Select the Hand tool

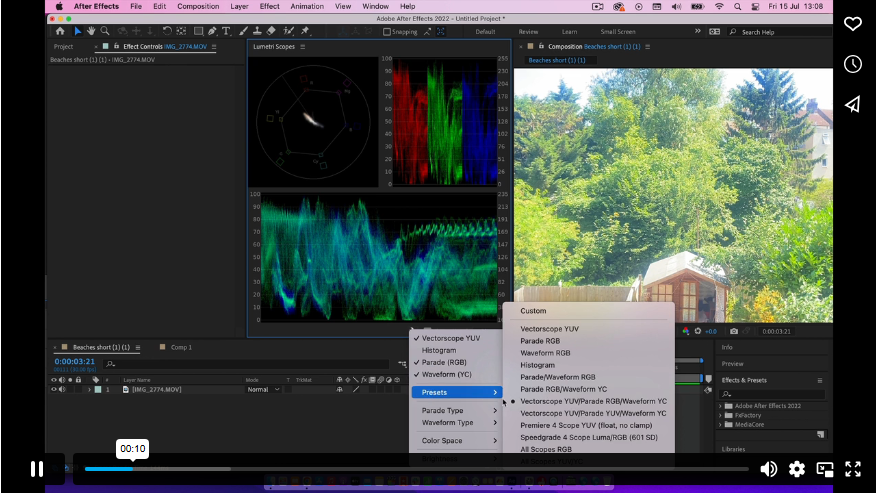pos(91,31)
